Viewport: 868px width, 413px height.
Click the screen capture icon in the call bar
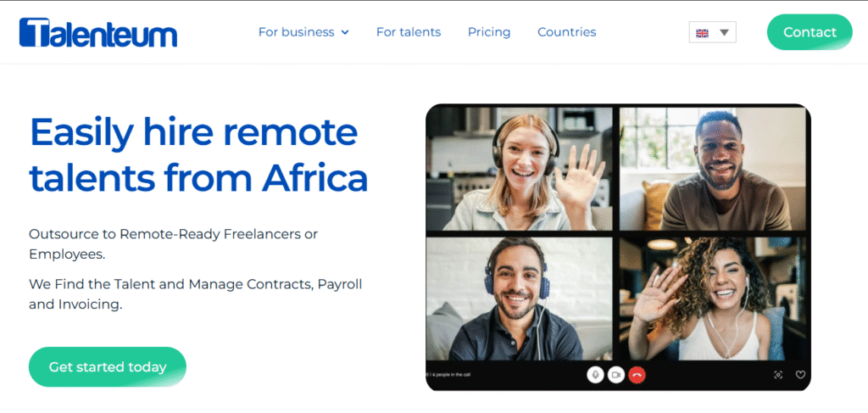pyautogui.click(x=778, y=375)
